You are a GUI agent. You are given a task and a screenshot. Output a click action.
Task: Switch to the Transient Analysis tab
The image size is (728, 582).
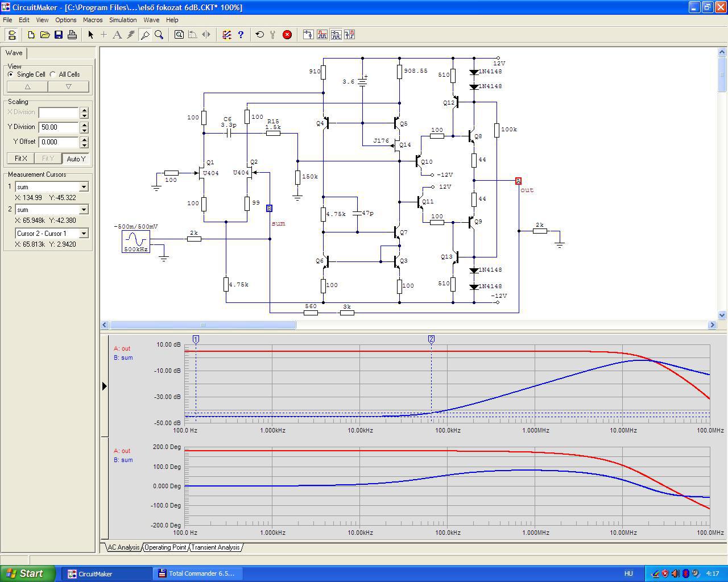point(215,547)
